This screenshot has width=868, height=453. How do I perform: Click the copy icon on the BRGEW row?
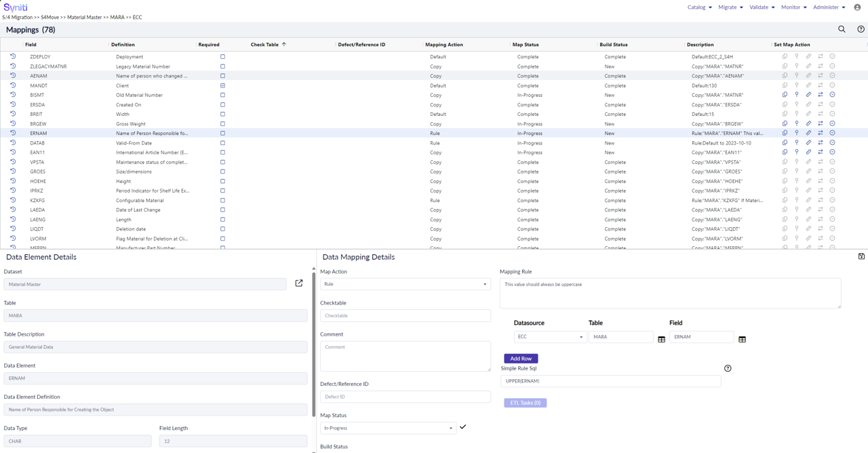point(785,123)
